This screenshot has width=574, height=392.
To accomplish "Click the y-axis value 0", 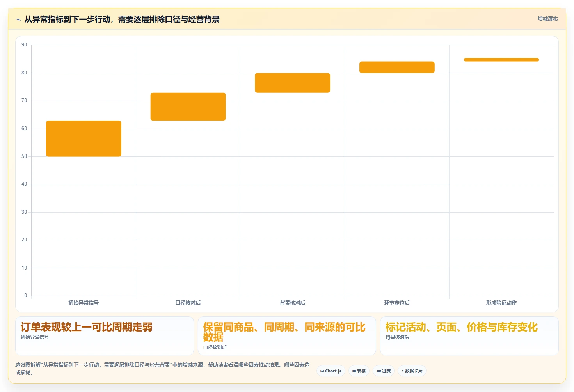I will [x=26, y=296].
